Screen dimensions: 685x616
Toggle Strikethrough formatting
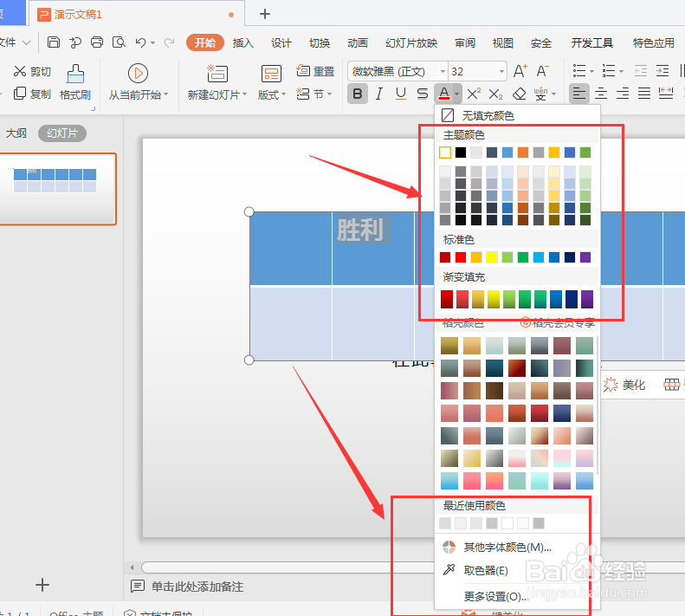pos(422,94)
